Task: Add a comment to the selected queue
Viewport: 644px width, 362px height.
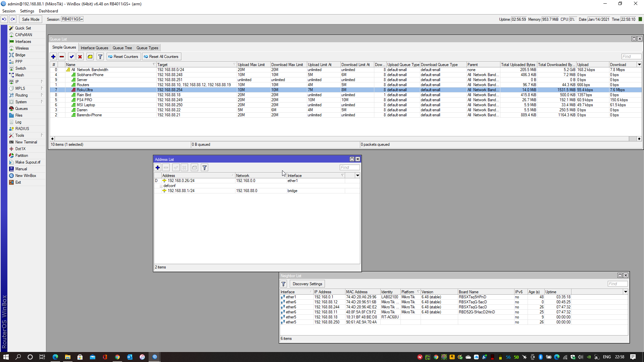Action: pos(90,57)
